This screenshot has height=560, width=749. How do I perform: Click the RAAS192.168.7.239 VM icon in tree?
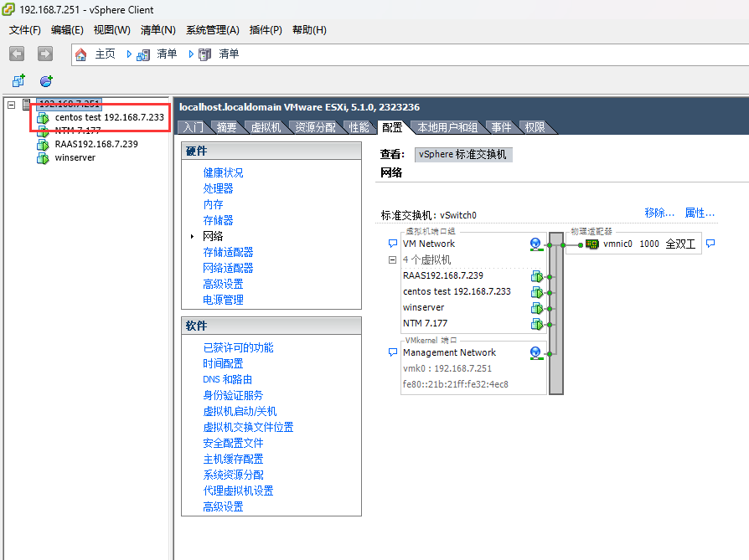click(x=43, y=145)
